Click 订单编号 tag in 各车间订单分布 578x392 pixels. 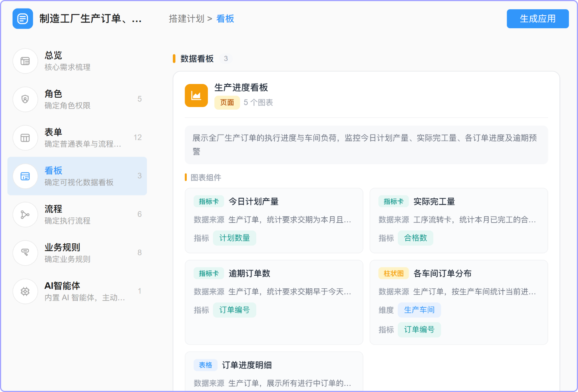click(419, 330)
